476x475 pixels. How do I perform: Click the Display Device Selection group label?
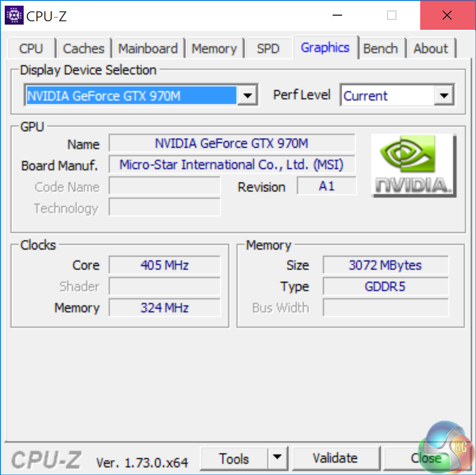88,70
